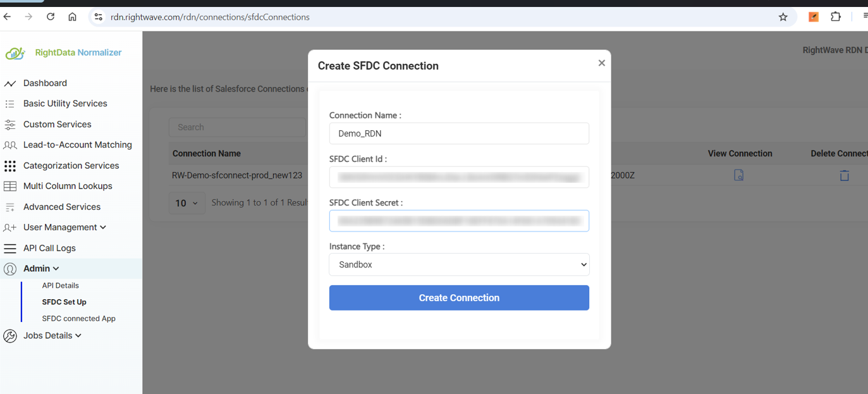This screenshot has height=394, width=868.
Task: Open the Instance Type dropdown
Action: [459, 264]
